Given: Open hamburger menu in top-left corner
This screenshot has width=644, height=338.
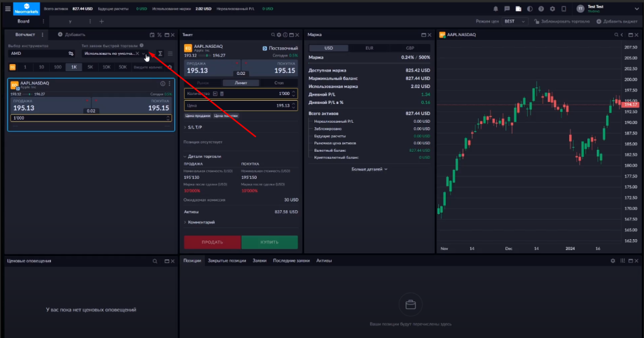Looking at the screenshot, I should pyautogui.click(x=8, y=9).
